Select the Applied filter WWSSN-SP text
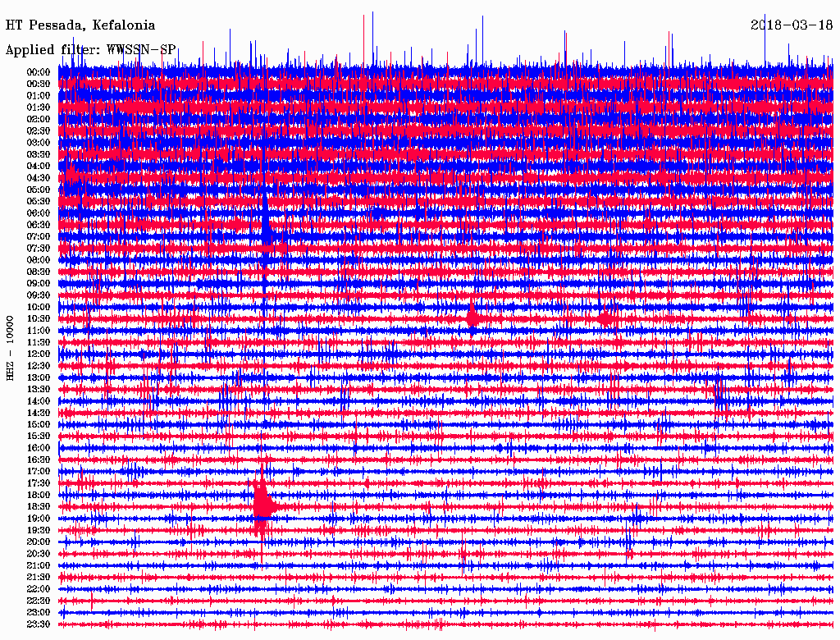Viewport: 840px width, 640px height. point(91,50)
